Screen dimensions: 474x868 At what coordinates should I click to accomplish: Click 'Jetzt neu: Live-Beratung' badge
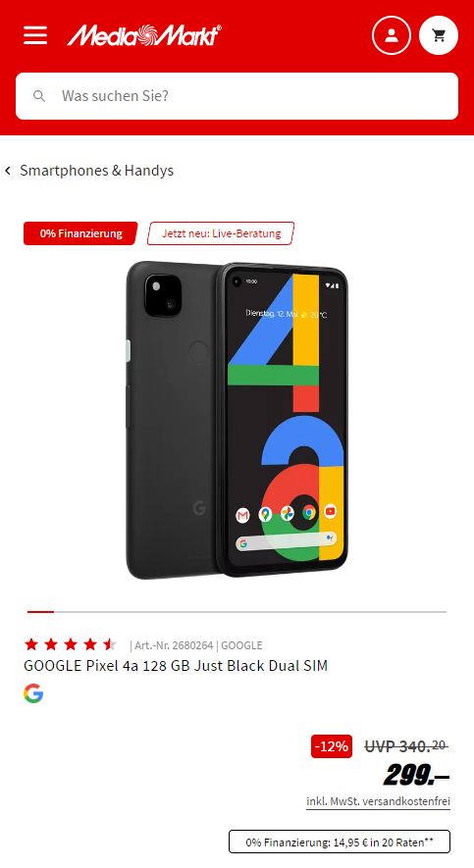(221, 233)
